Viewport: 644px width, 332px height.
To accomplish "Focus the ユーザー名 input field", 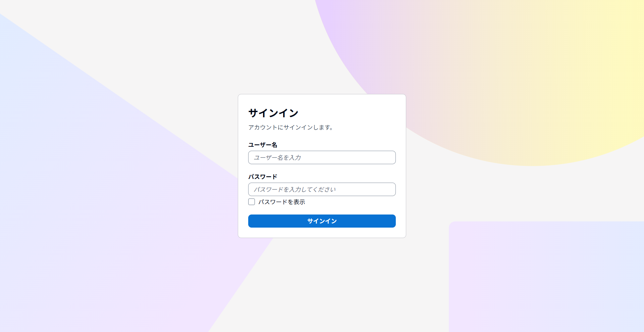I will (322, 157).
